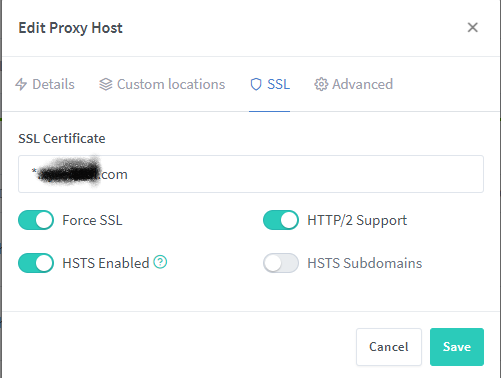Open the SSL Certificate dropdown
The image size is (501, 378).
pyautogui.click(x=251, y=174)
